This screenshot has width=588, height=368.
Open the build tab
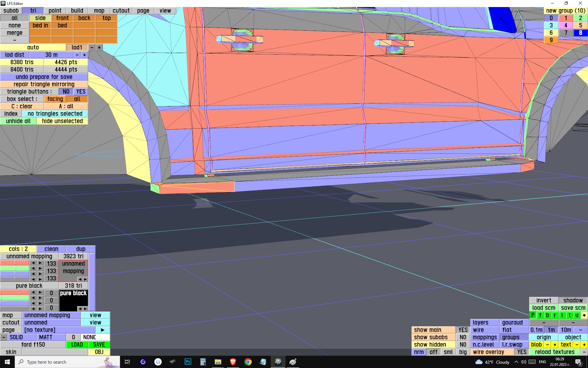pyautogui.click(x=77, y=11)
